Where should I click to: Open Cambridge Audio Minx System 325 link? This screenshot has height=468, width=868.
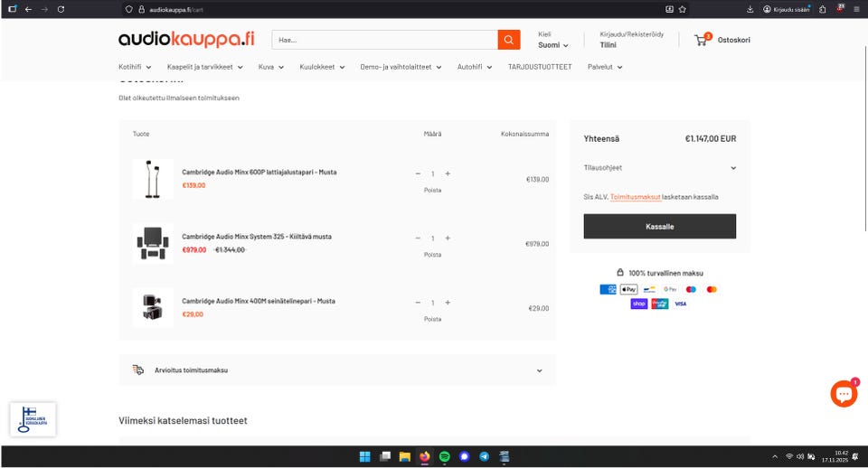click(257, 237)
